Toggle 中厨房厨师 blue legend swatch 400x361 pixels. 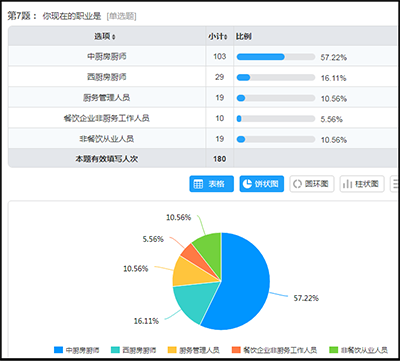[x=58, y=350]
